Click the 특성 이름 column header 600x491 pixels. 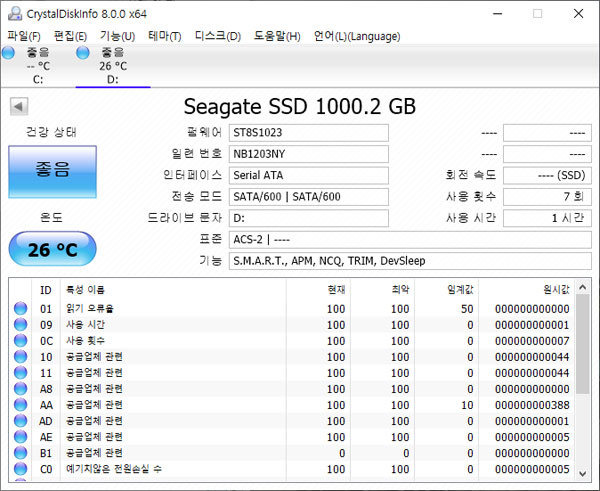173,290
